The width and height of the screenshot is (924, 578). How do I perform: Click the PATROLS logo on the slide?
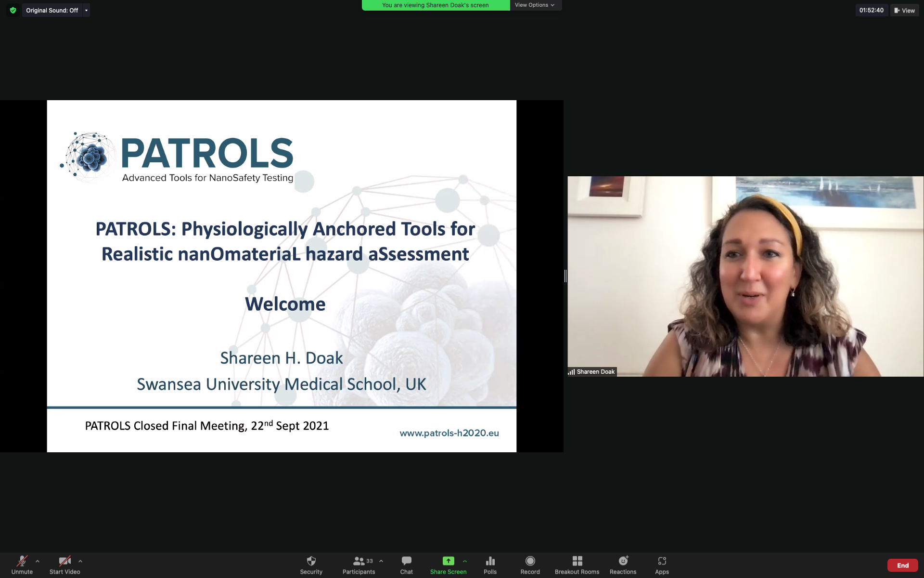click(x=177, y=157)
